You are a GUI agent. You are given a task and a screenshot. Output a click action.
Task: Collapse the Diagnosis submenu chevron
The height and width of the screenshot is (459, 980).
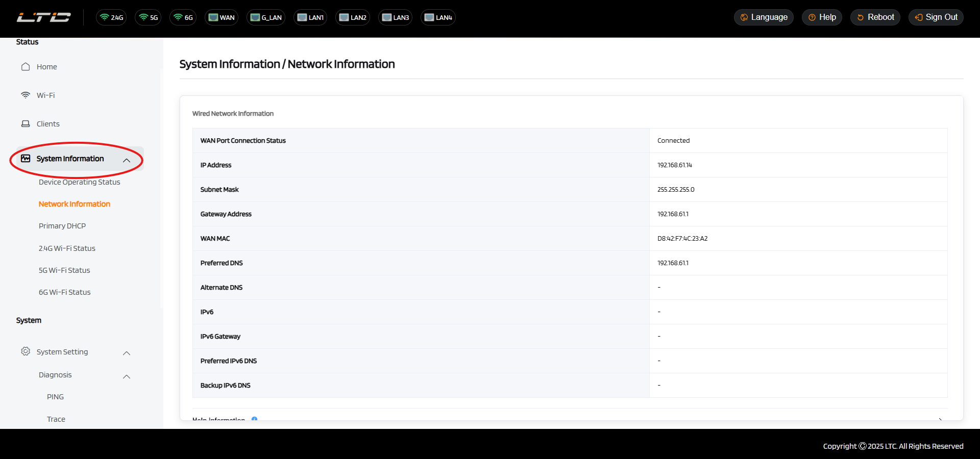point(127,376)
